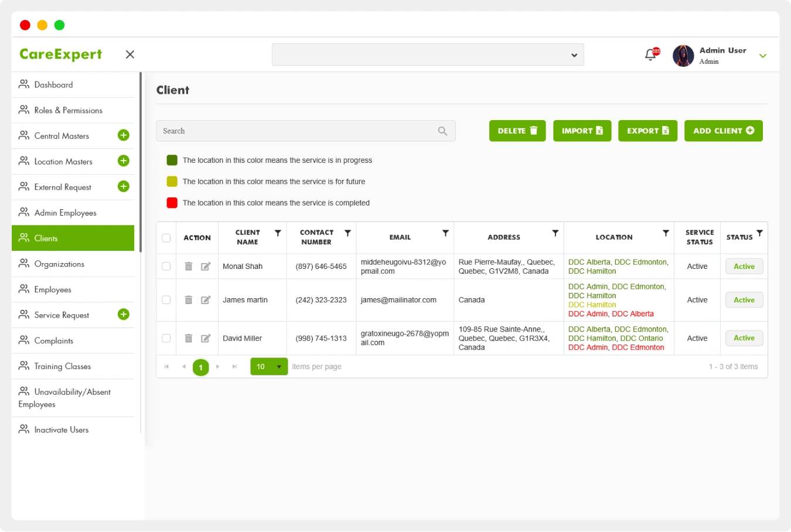Expand the Admin User account menu

763,54
